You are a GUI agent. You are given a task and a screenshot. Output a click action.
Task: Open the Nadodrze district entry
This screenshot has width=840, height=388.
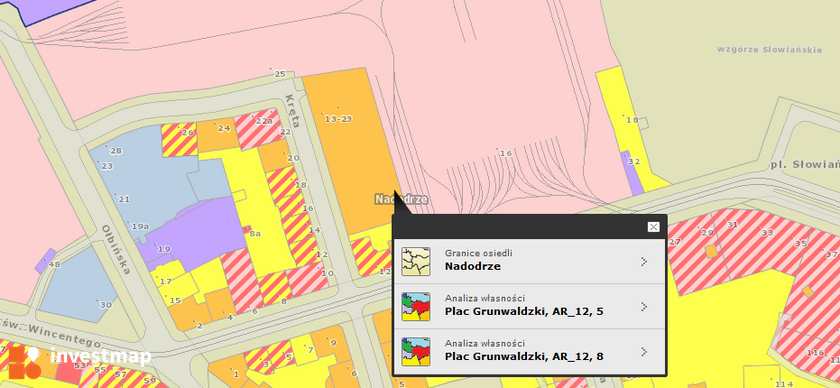530,262
